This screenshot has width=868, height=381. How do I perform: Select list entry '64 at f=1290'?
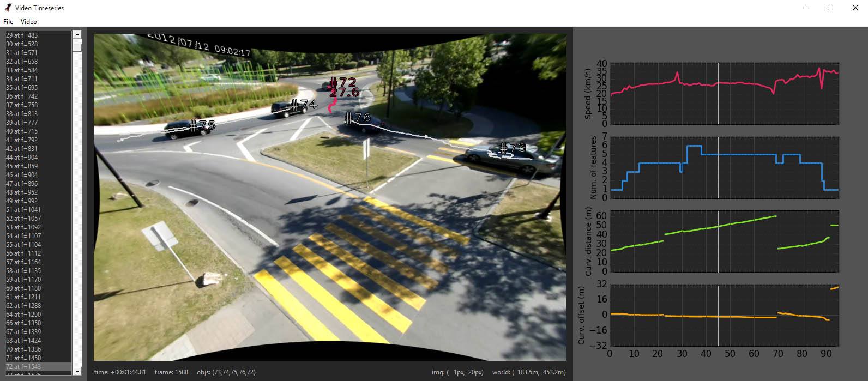(x=38, y=315)
